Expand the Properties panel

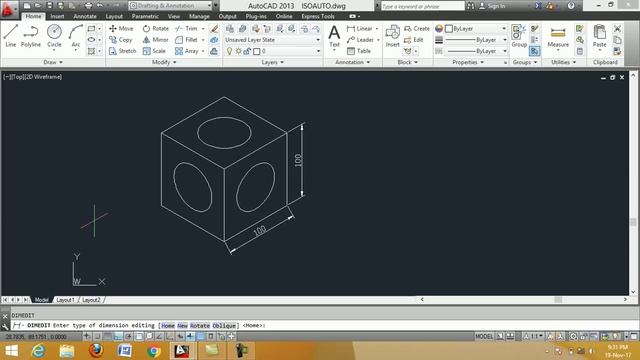click(x=468, y=62)
